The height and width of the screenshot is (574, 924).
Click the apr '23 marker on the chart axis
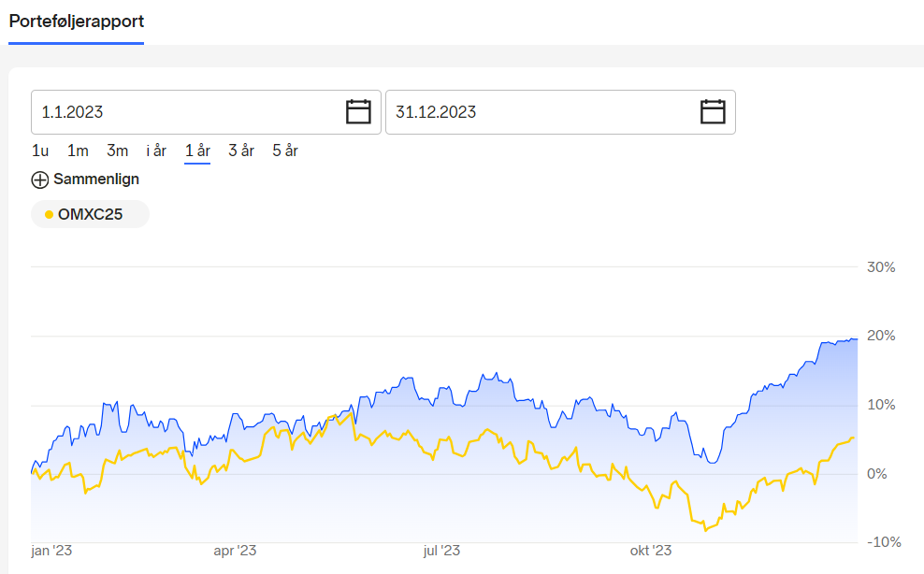[x=235, y=551]
